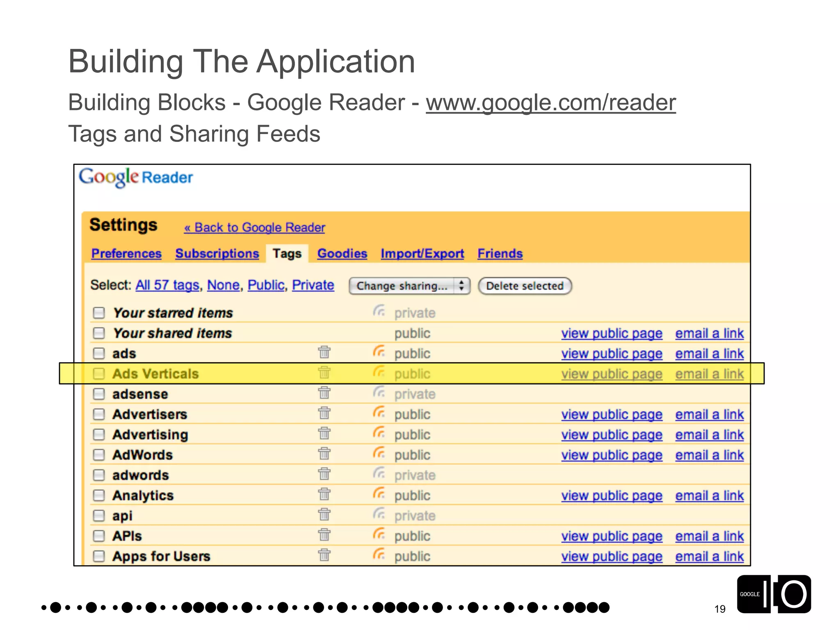Viewport: 840px width, 630px height.
Task: Switch to the Subscriptions tab
Action: point(217,253)
